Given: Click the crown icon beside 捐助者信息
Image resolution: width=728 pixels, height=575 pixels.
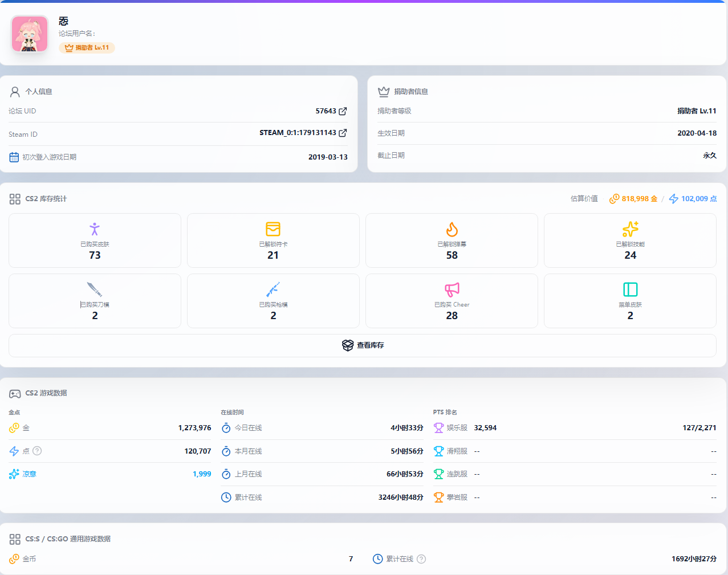Looking at the screenshot, I should [x=384, y=92].
